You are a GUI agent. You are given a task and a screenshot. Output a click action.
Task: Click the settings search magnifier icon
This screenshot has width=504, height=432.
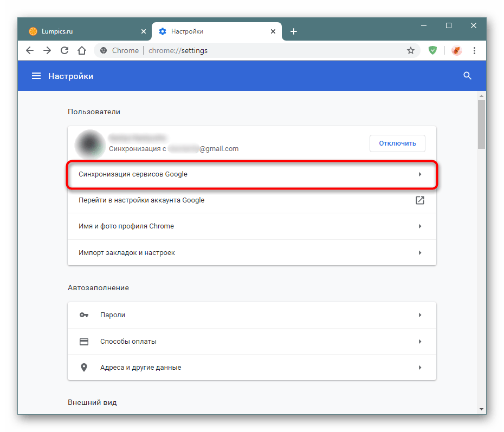point(468,76)
